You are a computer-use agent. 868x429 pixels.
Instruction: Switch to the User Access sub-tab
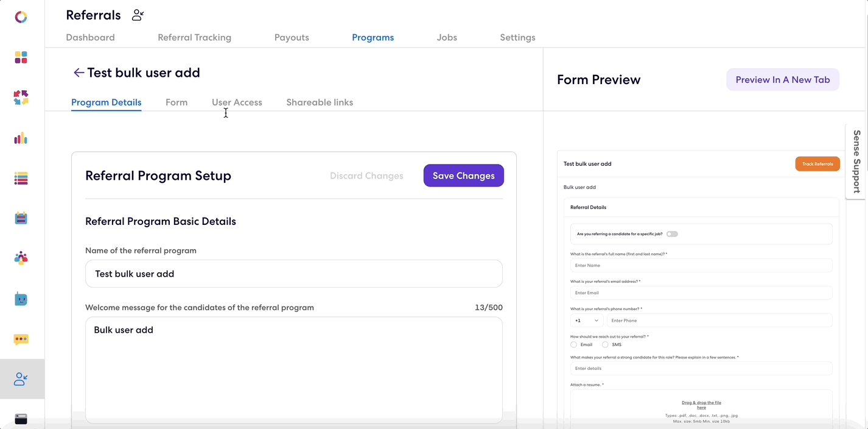point(237,102)
